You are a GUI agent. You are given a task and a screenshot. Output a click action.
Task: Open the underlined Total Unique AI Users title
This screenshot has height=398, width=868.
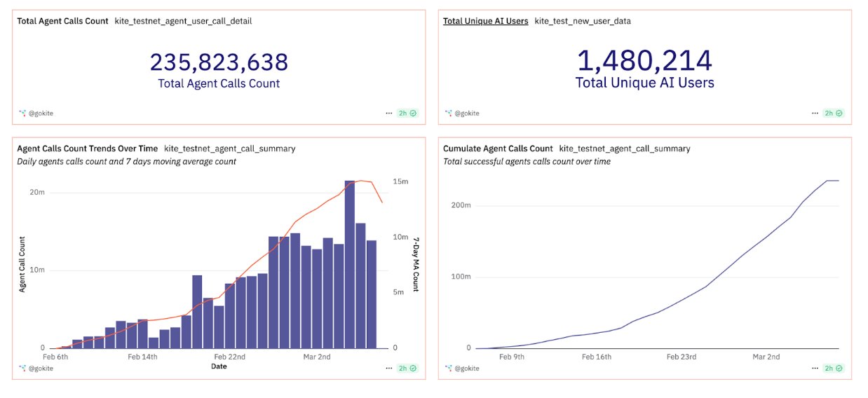(485, 21)
